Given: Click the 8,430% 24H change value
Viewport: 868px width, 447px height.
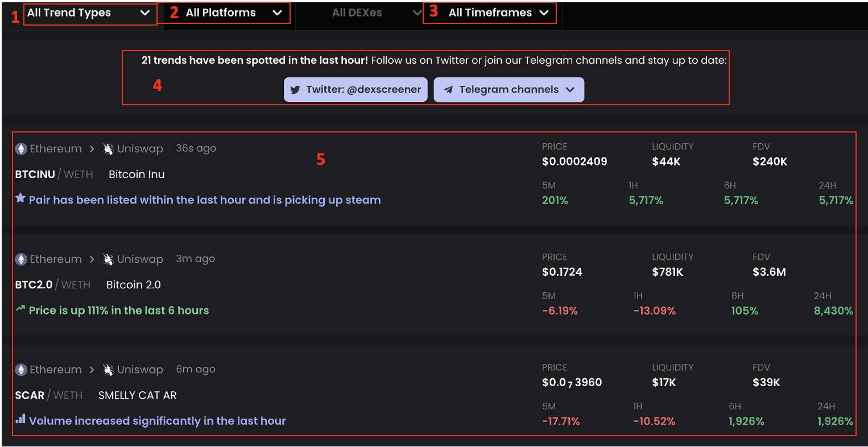Looking at the screenshot, I should [833, 311].
